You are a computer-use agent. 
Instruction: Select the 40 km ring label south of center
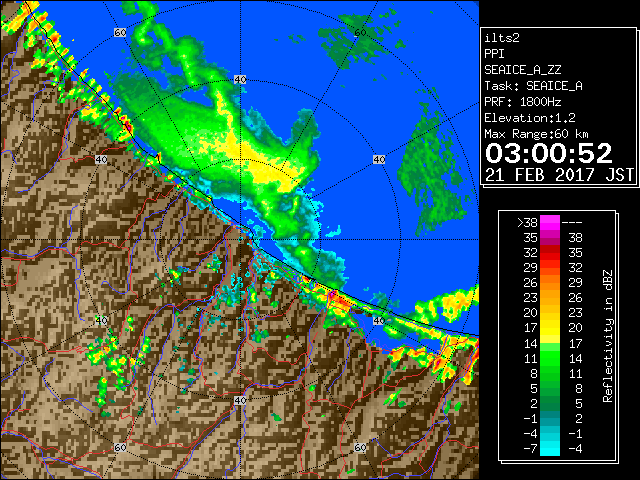point(240,400)
